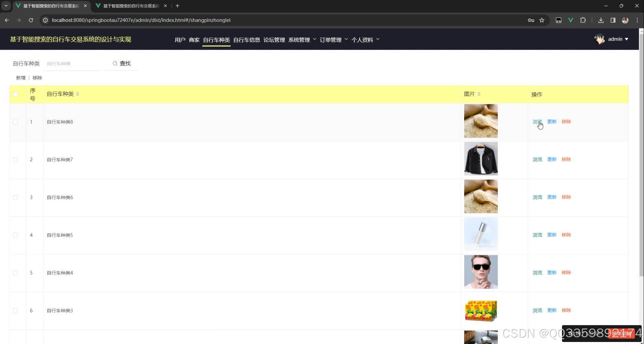Click 更新 for 自行车种类3
644x344 pixels.
pyautogui.click(x=552, y=310)
